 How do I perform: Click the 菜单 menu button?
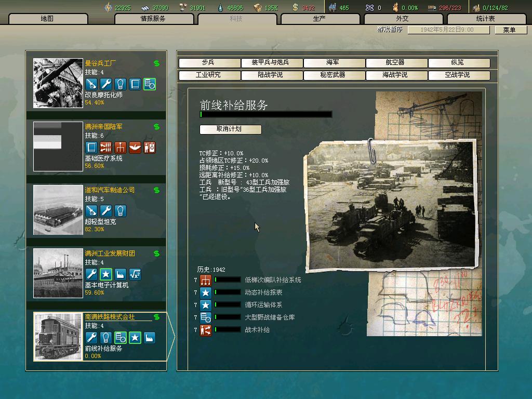point(510,30)
